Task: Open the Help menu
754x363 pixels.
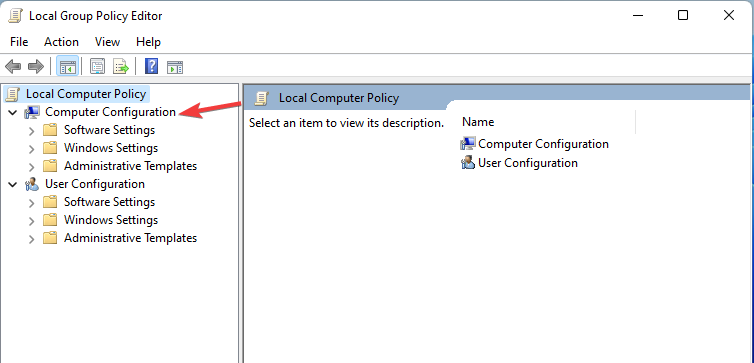Action: click(x=148, y=42)
